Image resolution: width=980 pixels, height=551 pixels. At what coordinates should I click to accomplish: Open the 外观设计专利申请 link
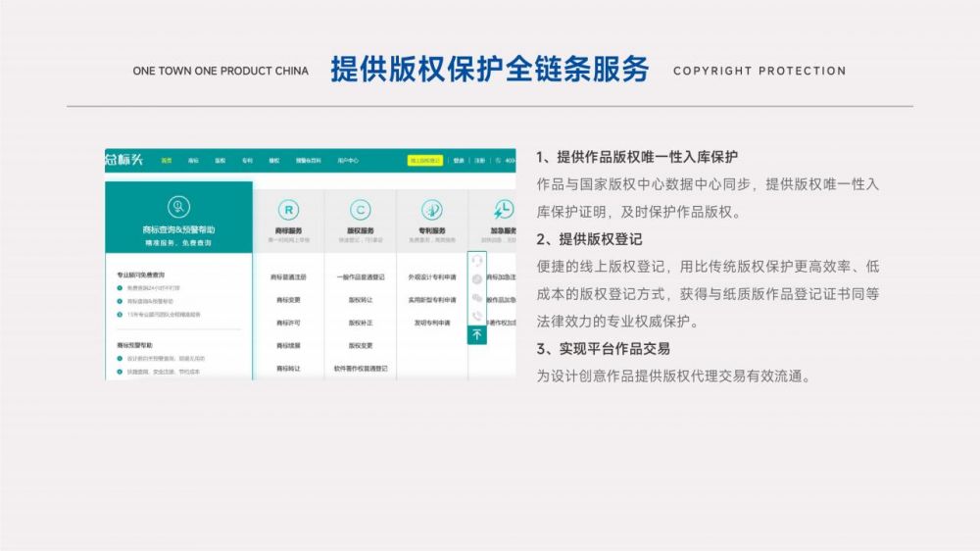tap(432, 277)
